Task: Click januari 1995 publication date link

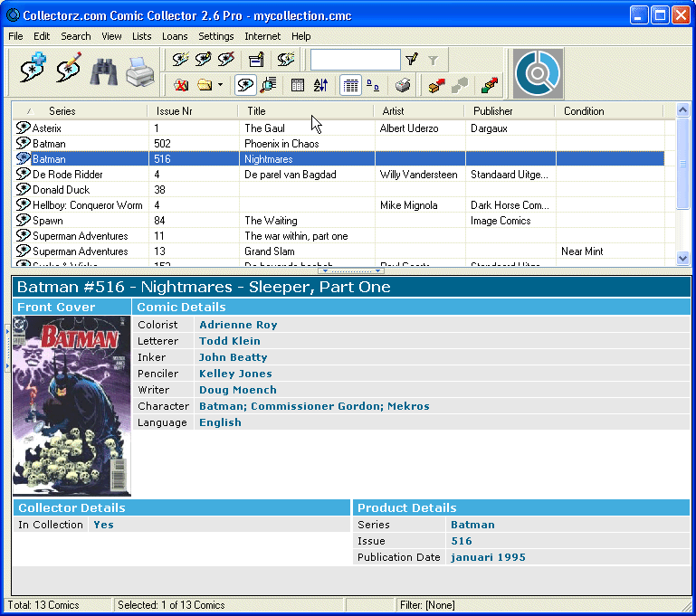Action: coord(488,557)
